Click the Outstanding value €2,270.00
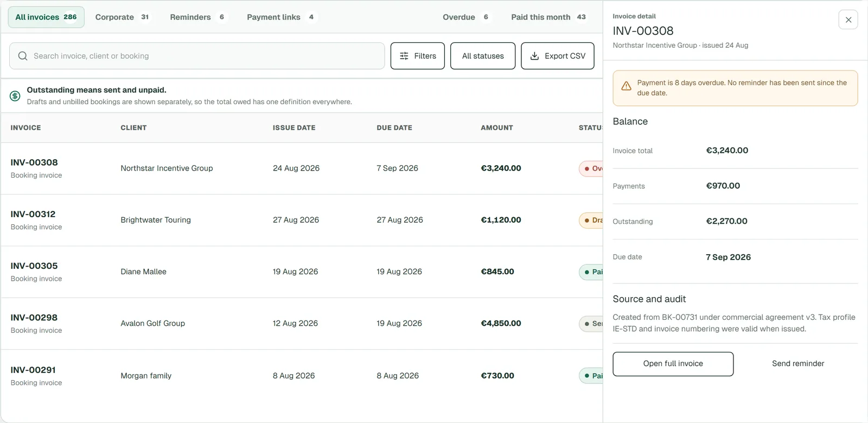Image resolution: width=868 pixels, height=423 pixels. tap(726, 221)
